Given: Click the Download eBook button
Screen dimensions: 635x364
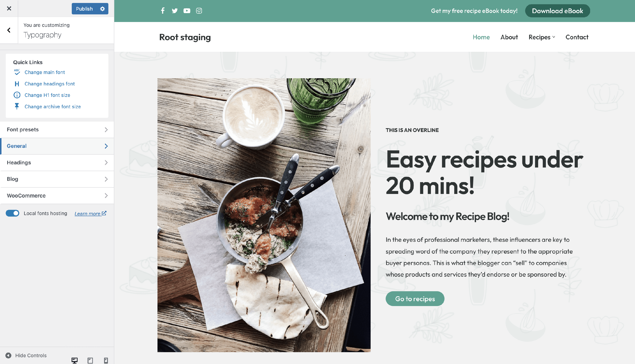Looking at the screenshot, I should [x=558, y=11].
